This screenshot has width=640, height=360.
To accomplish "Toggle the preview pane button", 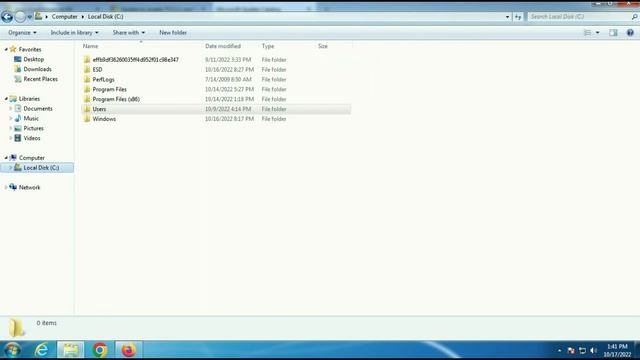I will pos(613,33).
